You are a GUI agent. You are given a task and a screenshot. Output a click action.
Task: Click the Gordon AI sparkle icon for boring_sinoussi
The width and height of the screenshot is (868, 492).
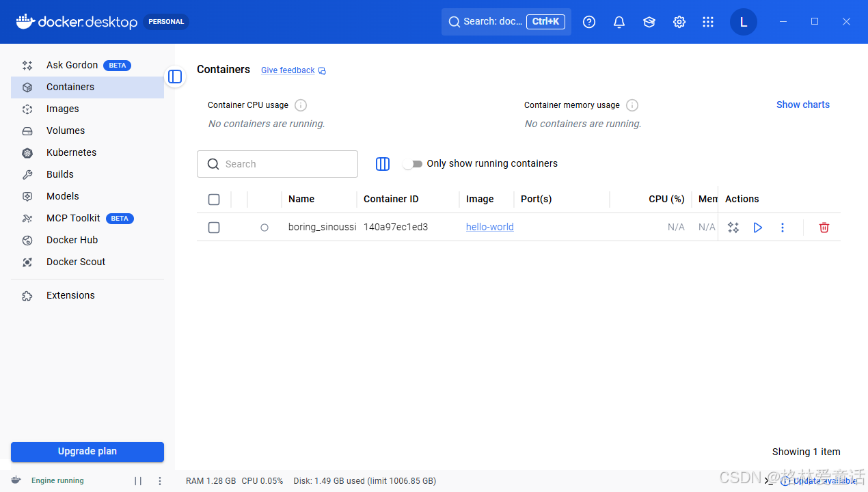(733, 228)
